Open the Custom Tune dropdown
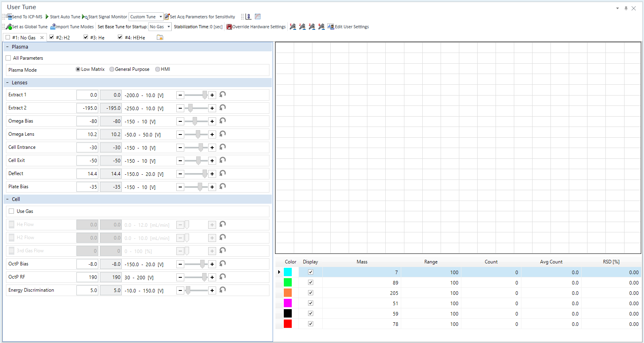Image resolution: width=644 pixels, height=343 pixels. tap(161, 17)
